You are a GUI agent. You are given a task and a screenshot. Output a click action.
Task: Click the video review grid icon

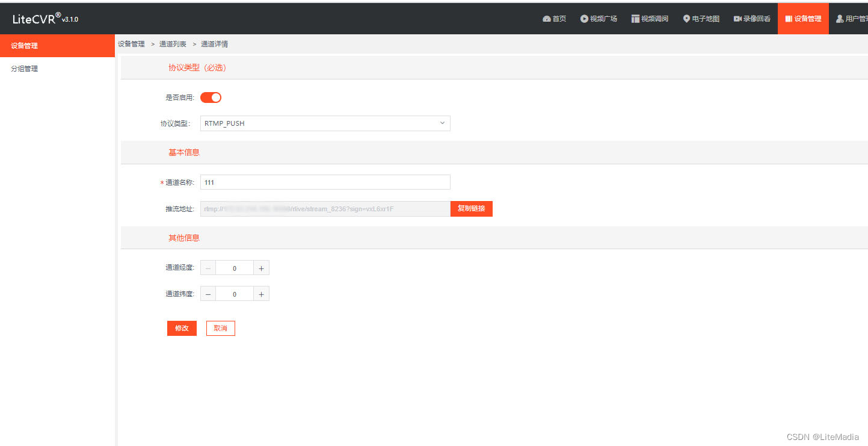tap(635, 19)
